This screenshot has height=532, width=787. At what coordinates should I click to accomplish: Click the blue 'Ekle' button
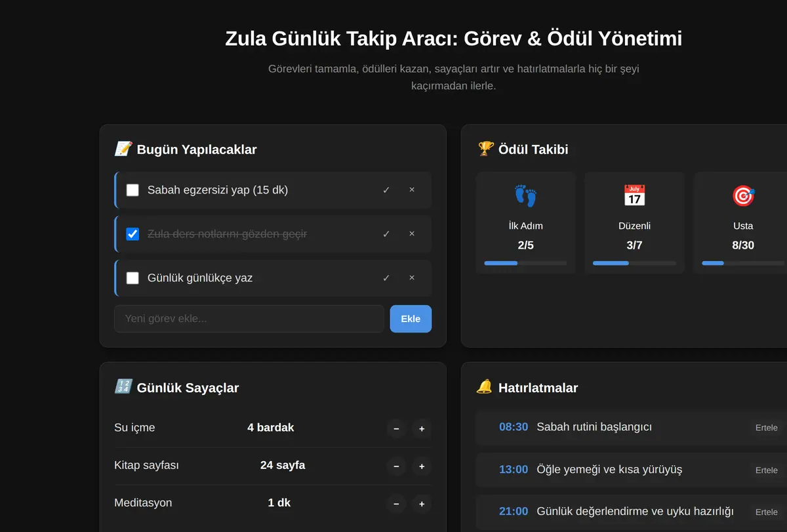pos(411,319)
